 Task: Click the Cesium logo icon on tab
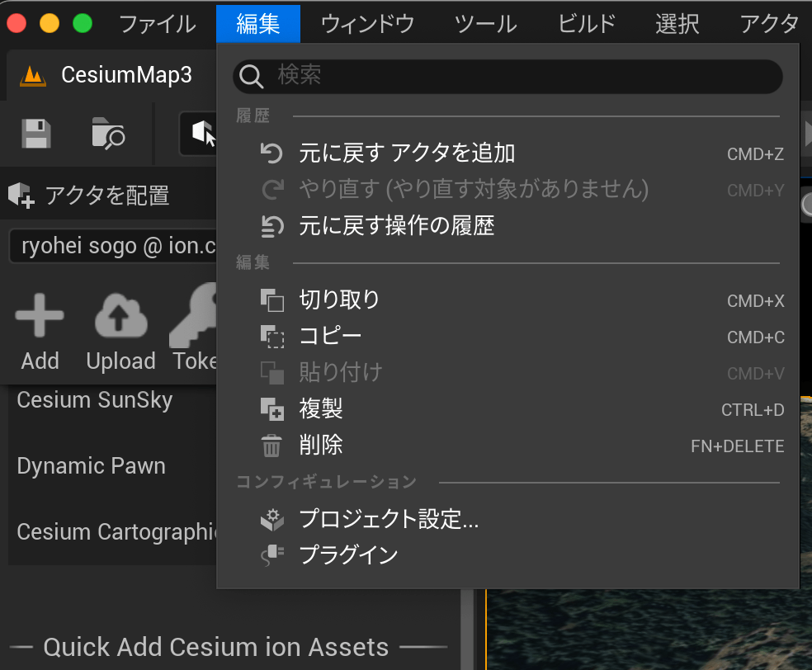tap(33, 76)
